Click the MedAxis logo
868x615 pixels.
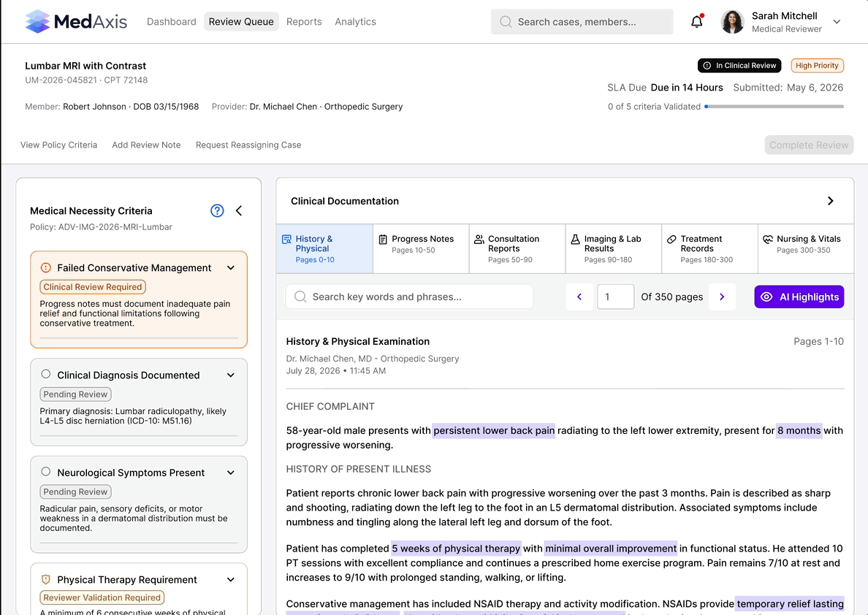pyautogui.click(x=76, y=22)
